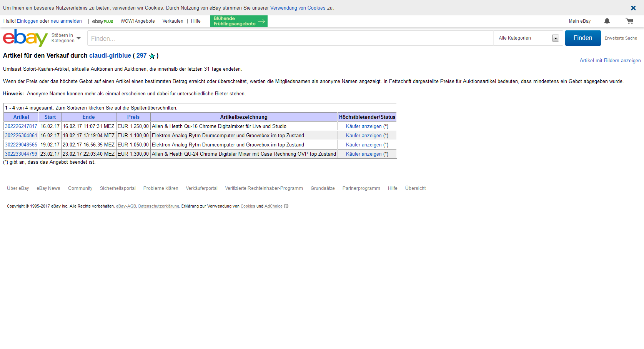Open the eBay Plus logo link
This screenshot has height=349, width=644.
click(x=103, y=22)
